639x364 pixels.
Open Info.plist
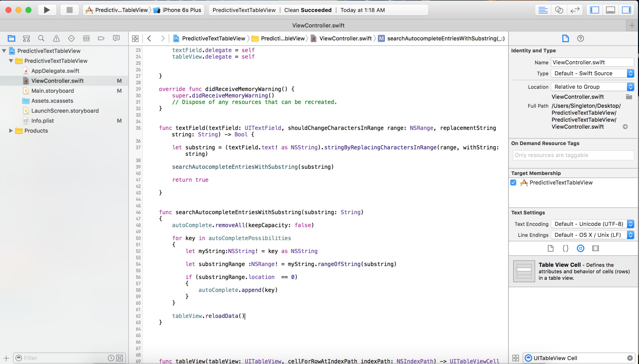click(x=42, y=120)
